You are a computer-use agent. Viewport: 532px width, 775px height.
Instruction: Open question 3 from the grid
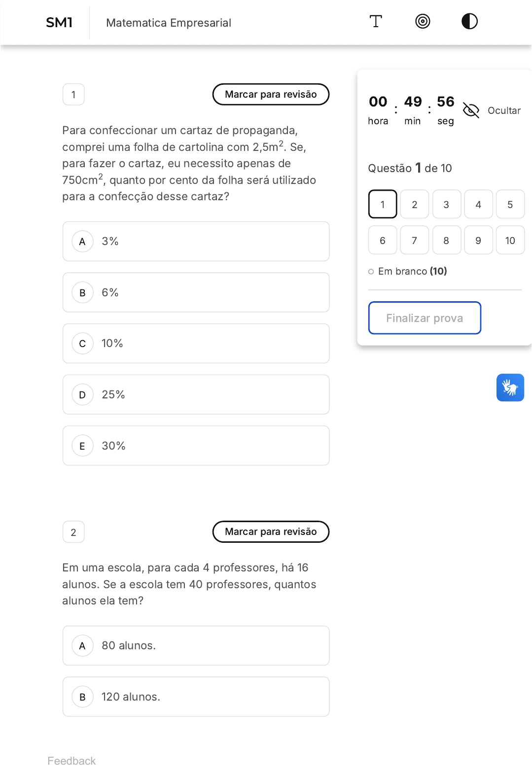tap(446, 204)
